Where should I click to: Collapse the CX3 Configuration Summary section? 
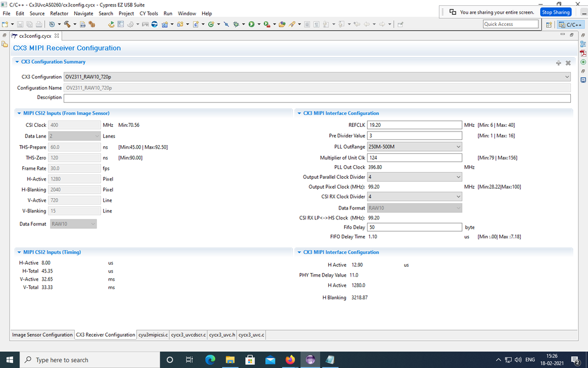click(x=17, y=62)
